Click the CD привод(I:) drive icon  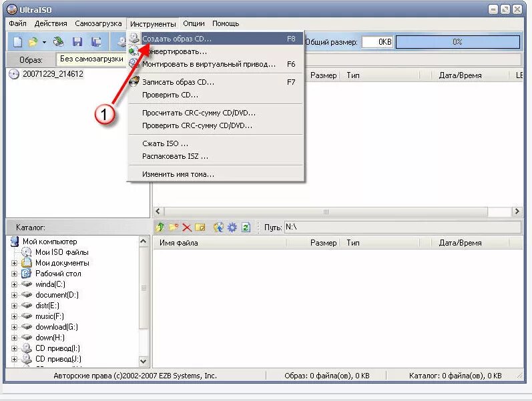pyautogui.click(x=27, y=348)
